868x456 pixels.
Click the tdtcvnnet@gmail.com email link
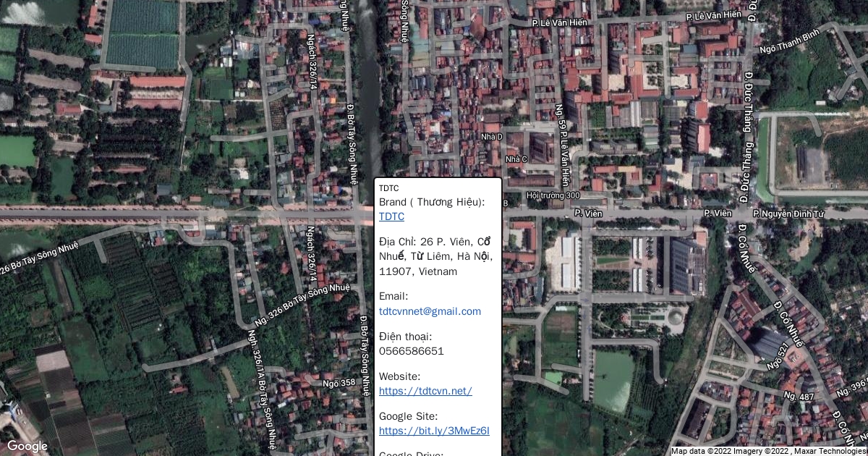pos(430,311)
